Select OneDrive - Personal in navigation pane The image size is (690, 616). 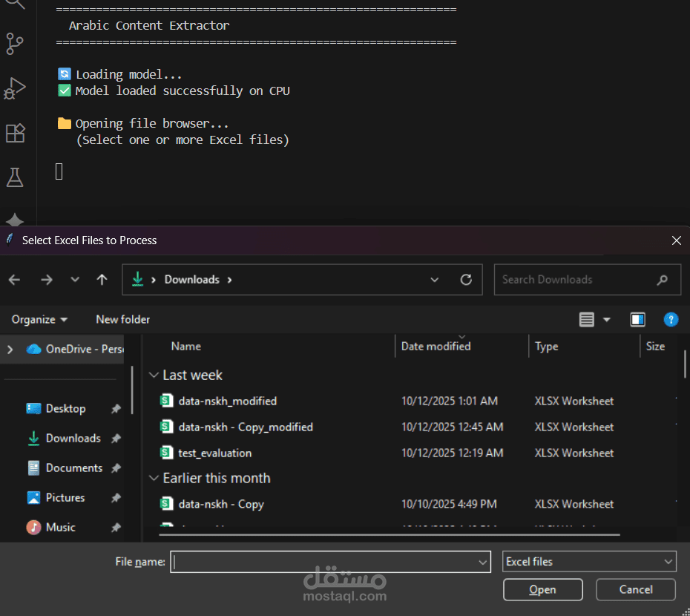[74, 349]
